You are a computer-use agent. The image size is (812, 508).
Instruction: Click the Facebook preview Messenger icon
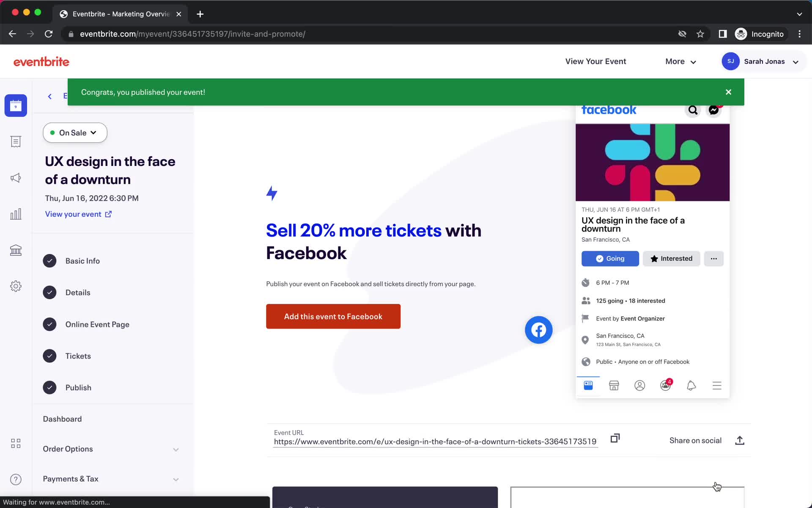[x=714, y=110]
